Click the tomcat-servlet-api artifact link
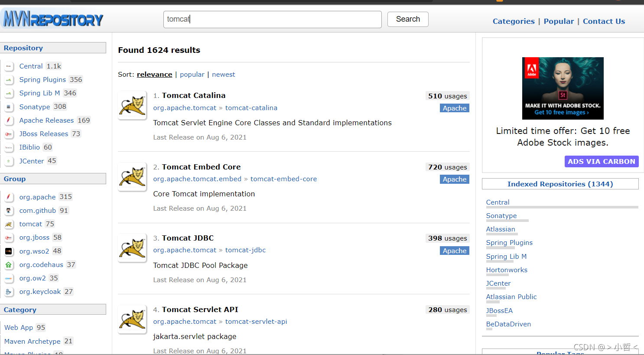This screenshot has height=355, width=644. tap(256, 322)
